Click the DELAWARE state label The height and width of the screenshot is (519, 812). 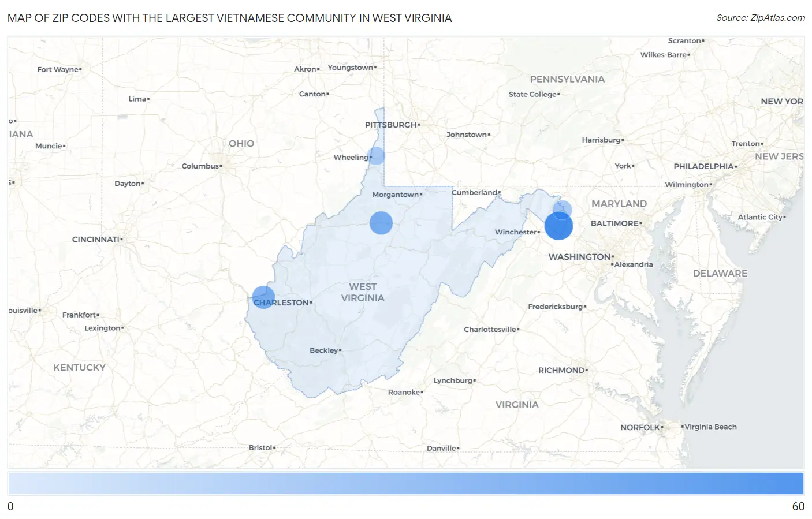click(720, 274)
